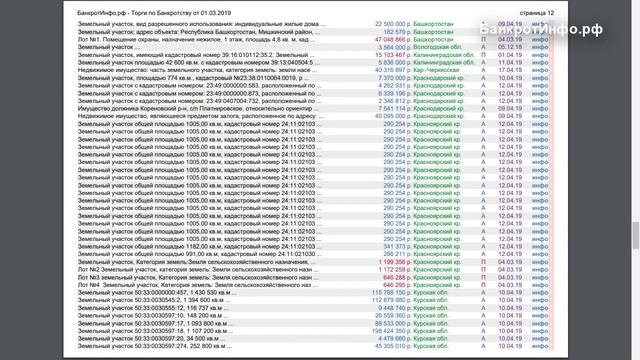Open the 'инфо' link for the 115 788 150 р. row
Image resolution: width=640 pixels, height=360 pixels.
pyautogui.click(x=540, y=293)
